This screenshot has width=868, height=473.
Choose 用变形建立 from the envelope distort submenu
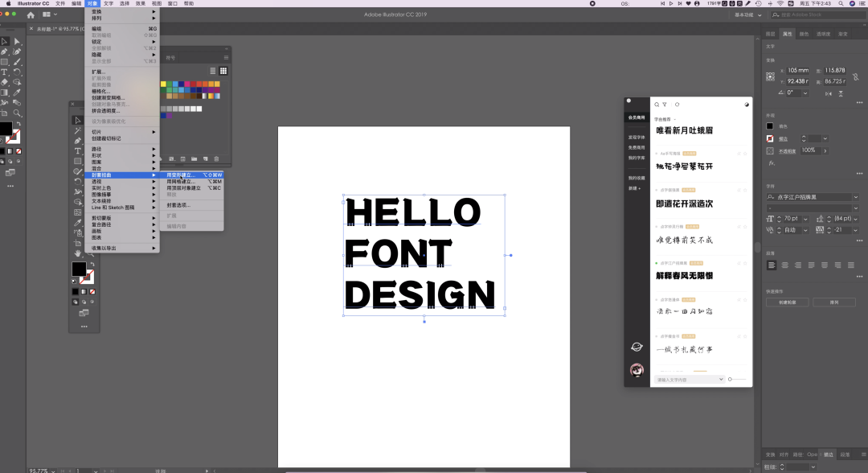tap(181, 175)
